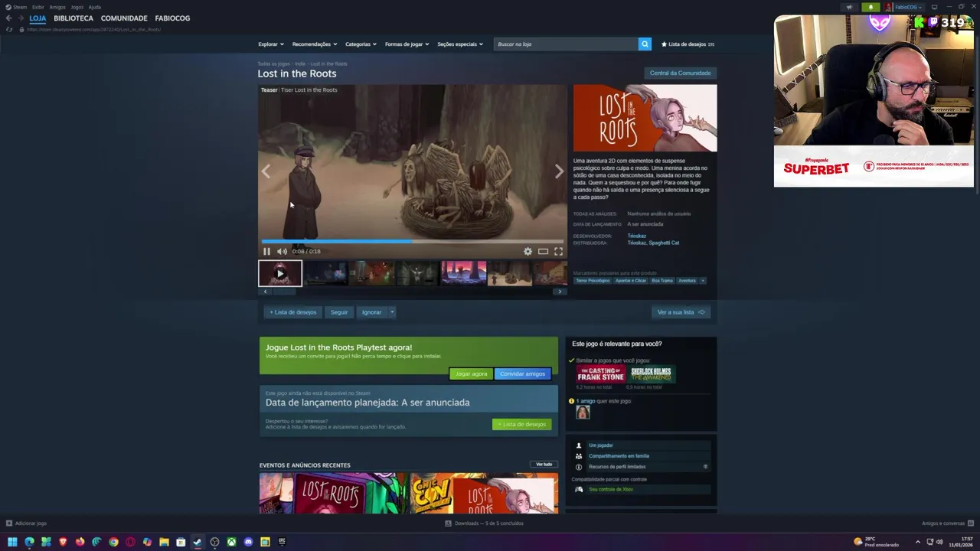Expand the Recomendações dropdown
This screenshot has width=980, height=551.
315,44
